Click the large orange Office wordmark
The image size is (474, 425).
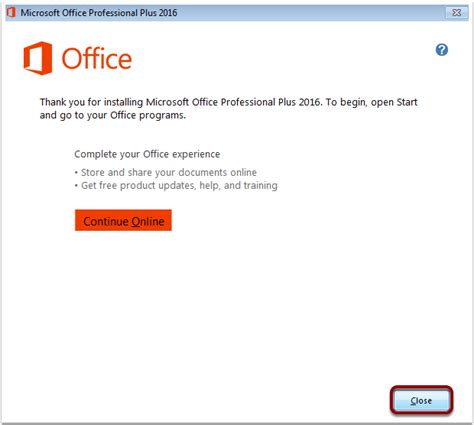[x=97, y=59]
